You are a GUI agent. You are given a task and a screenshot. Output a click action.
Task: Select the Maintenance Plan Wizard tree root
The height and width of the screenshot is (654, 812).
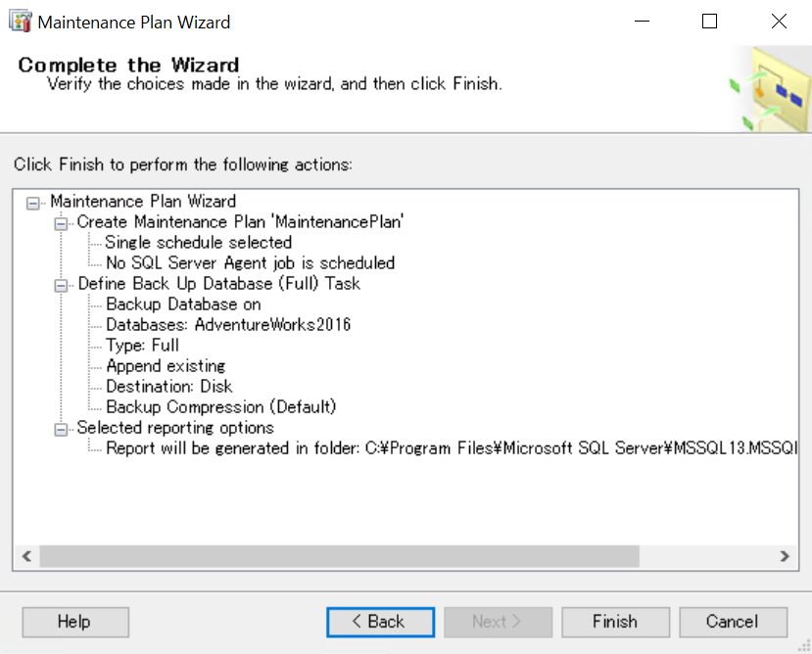click(143, 201)
